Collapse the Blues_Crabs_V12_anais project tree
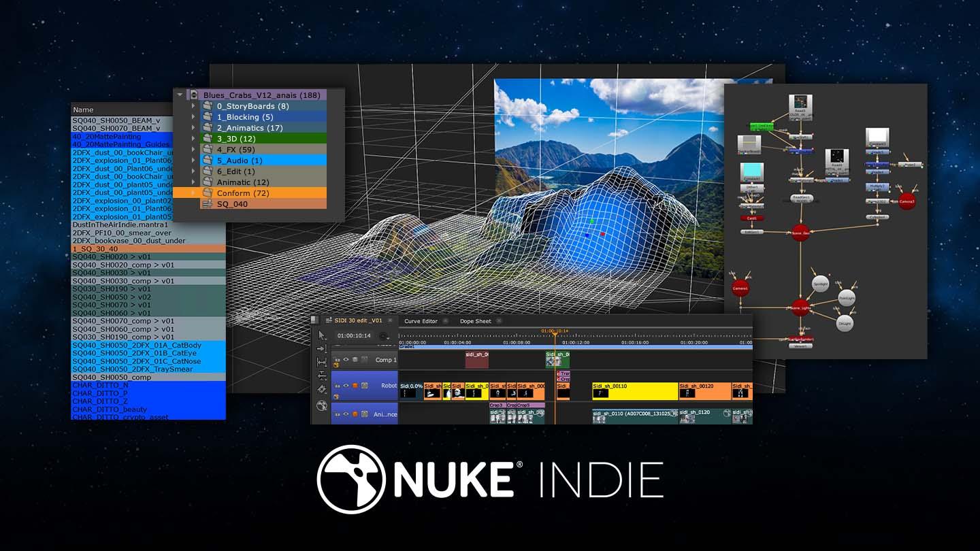Image resolution: width=980 pixels, height=551 pixels. (x=179, y=95)
